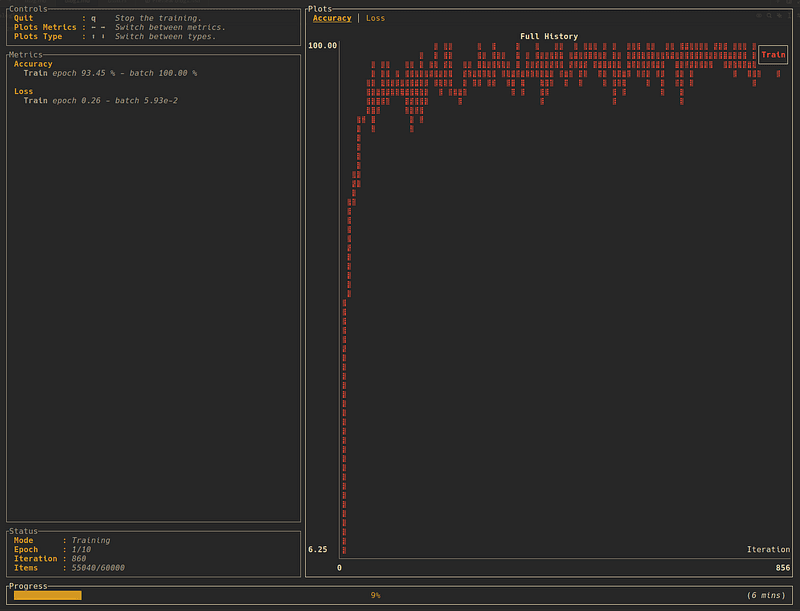Click the (6 mins) remaining time estimate
This screenshot has height=611, width=800.
click(766, 595)
